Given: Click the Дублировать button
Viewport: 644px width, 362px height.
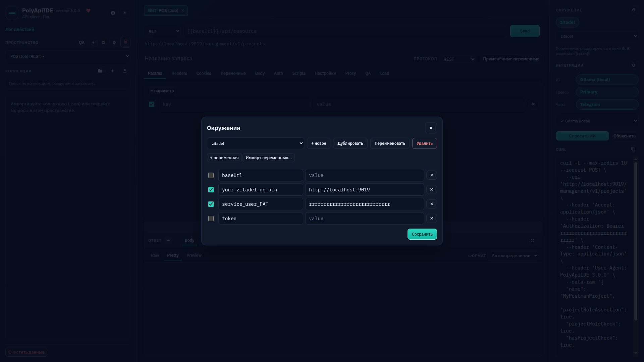Looking at the screenshot, I should coord(350,143).
